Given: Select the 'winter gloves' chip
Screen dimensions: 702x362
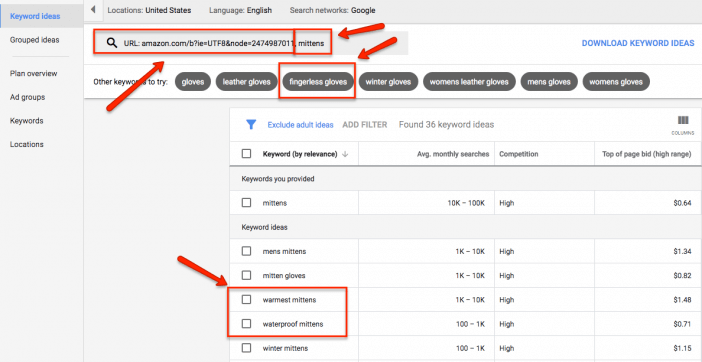Looking at the screenshot, I should pos(388,82).
